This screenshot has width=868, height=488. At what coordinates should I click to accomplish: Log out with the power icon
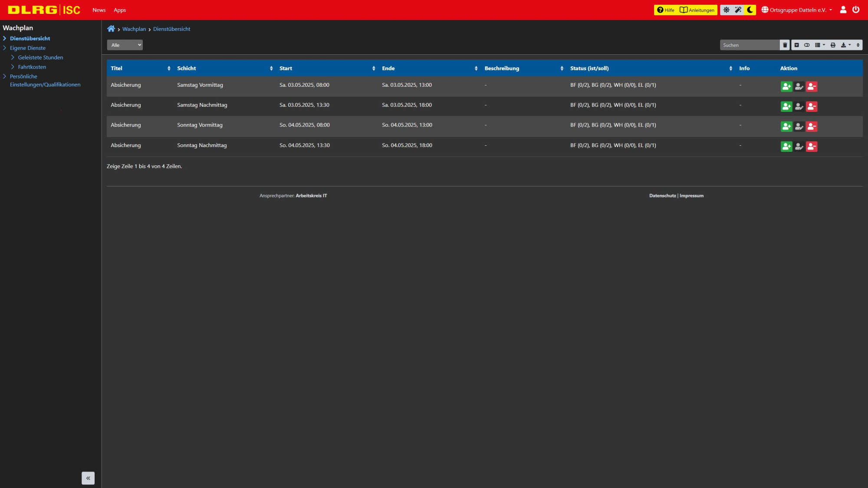[856, 10]
